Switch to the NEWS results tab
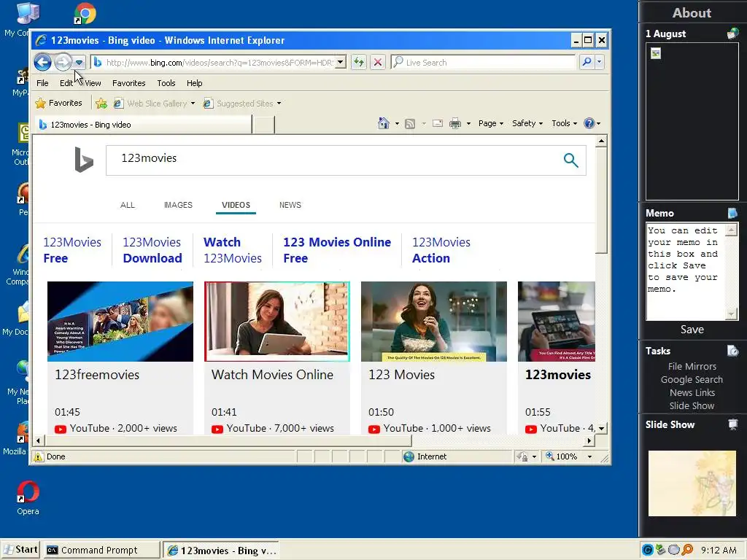 [290, 205]
